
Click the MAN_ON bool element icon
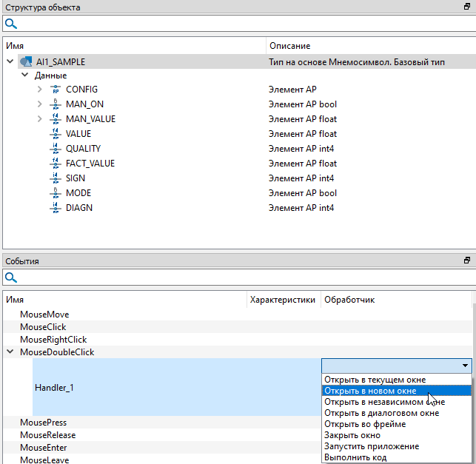55,104
